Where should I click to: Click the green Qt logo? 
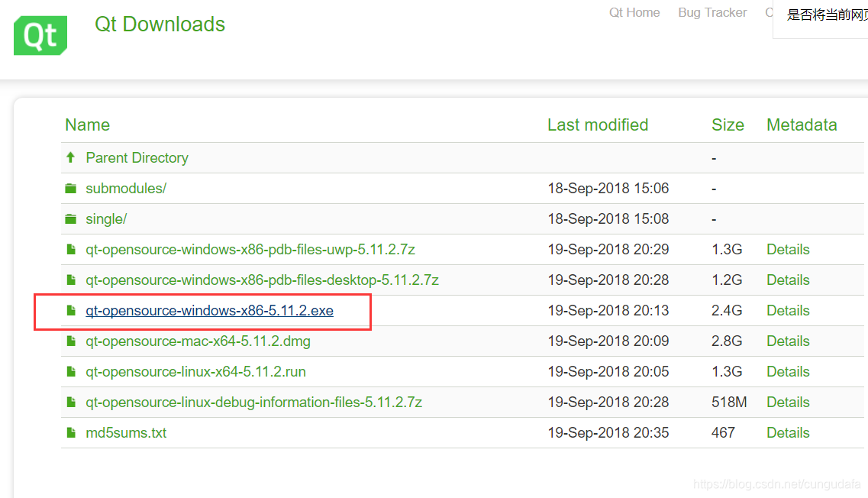[x=40, y=34]
